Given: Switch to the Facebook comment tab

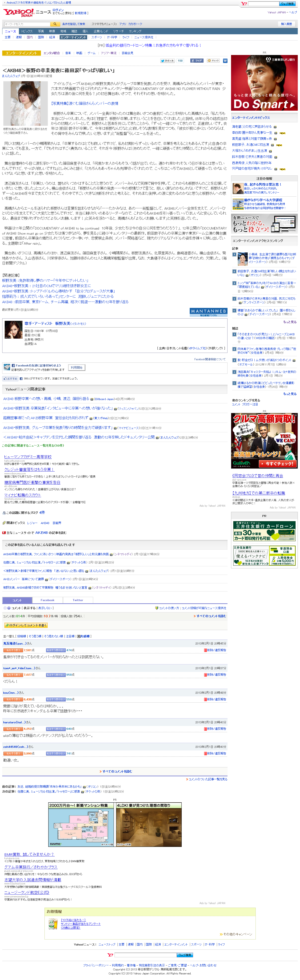Looking at the screenshot, I should (x=48, y=600).
